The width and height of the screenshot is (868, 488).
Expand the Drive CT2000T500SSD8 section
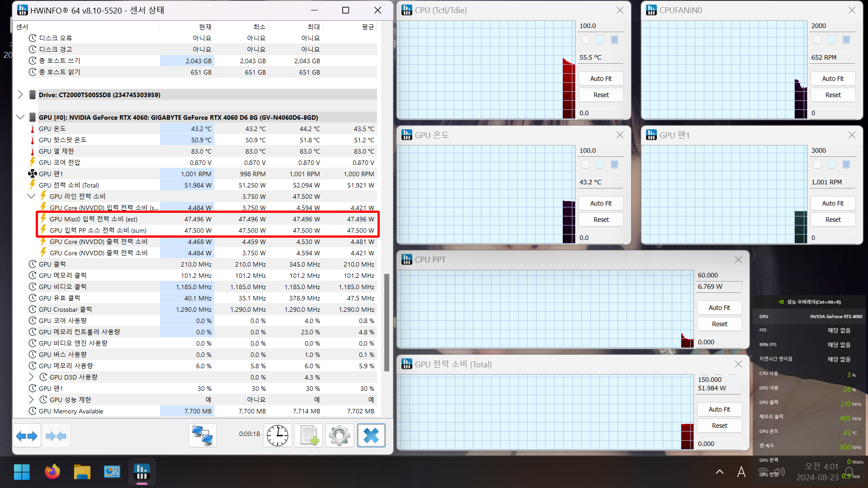click(20, 94)
